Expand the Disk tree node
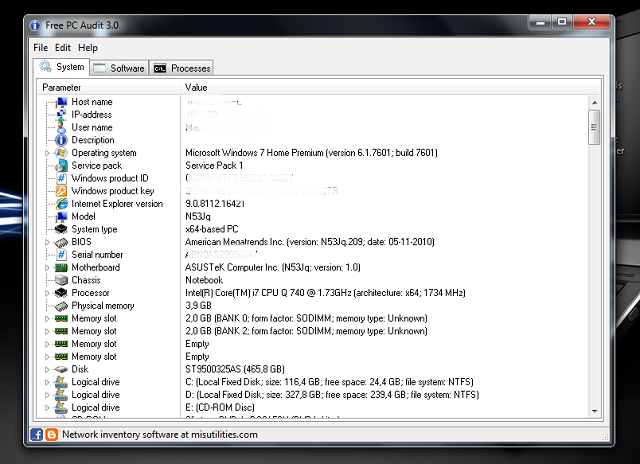Image resolution: width=640 pixels, height=464 pixels. click(47, 369)
